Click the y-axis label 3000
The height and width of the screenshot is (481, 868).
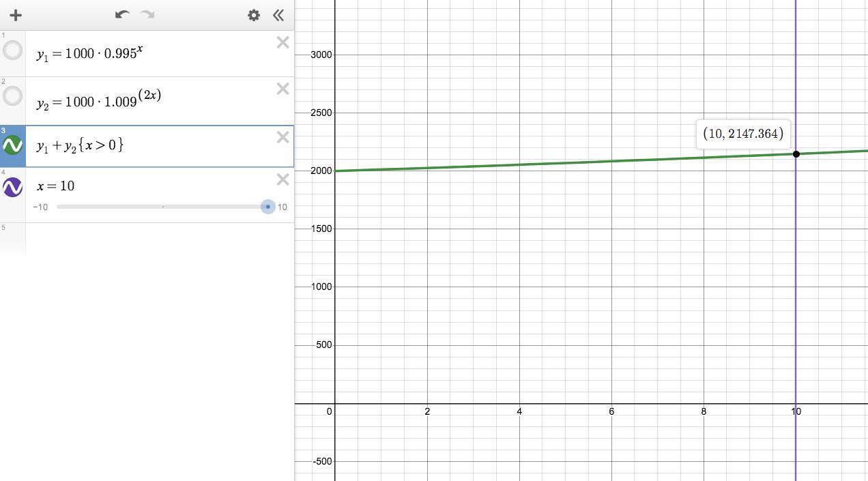click(x=321, y=55)
